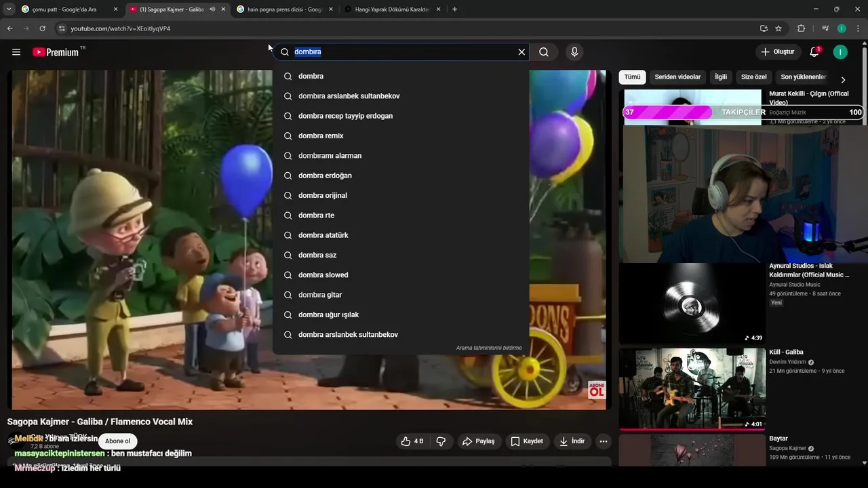Select the Size özel chip
The width and height of the screenshot is (868, 488).
[754, 77]
